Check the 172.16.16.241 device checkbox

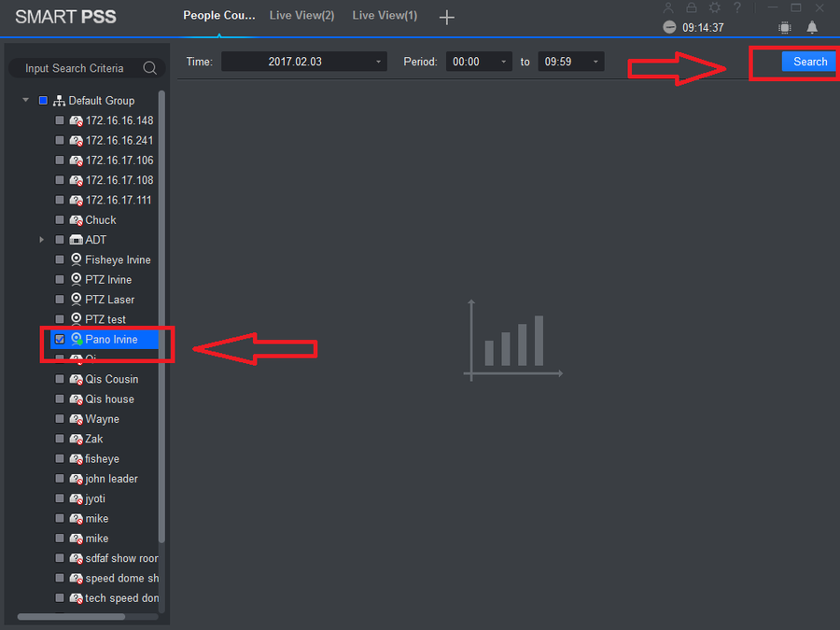click(x=60, y=140)
